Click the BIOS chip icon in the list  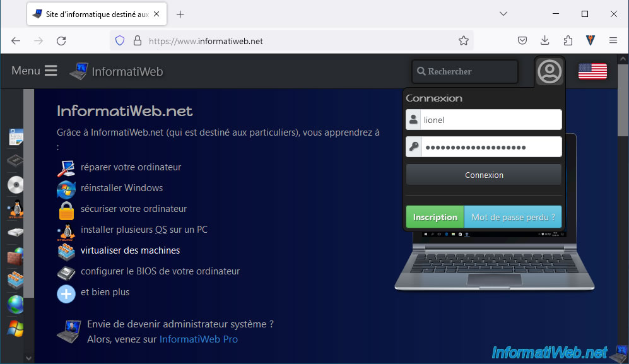coord(66,273)
